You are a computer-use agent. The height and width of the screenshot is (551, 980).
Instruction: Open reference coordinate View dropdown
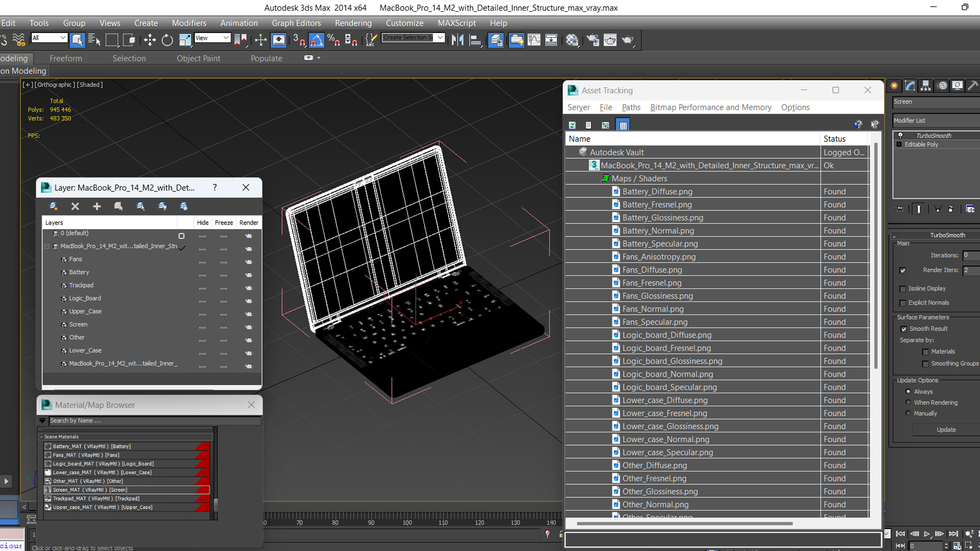point(212,38)
